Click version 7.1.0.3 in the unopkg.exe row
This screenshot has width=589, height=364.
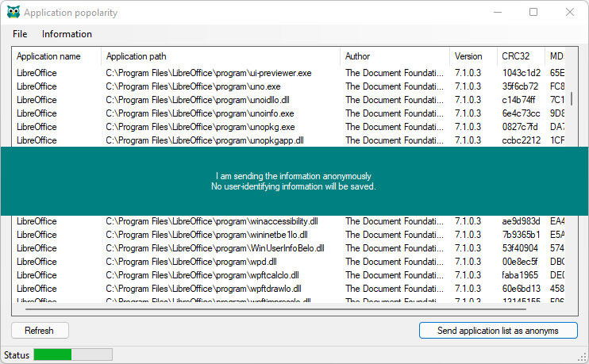pos(468,127)
